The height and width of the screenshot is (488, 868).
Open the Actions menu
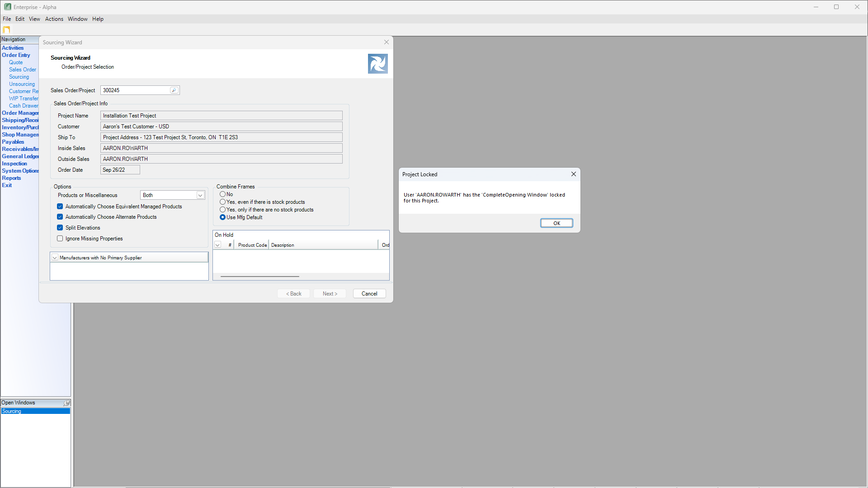[54, 19]
